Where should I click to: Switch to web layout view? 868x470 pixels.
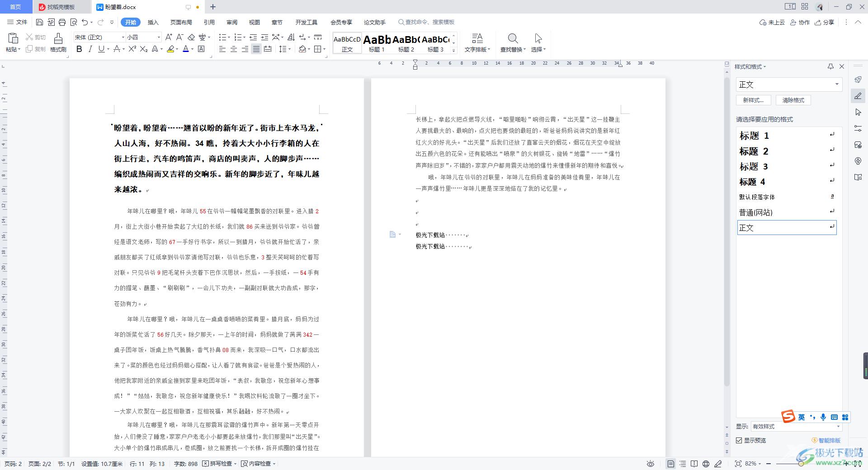click(x=706, y=464)
